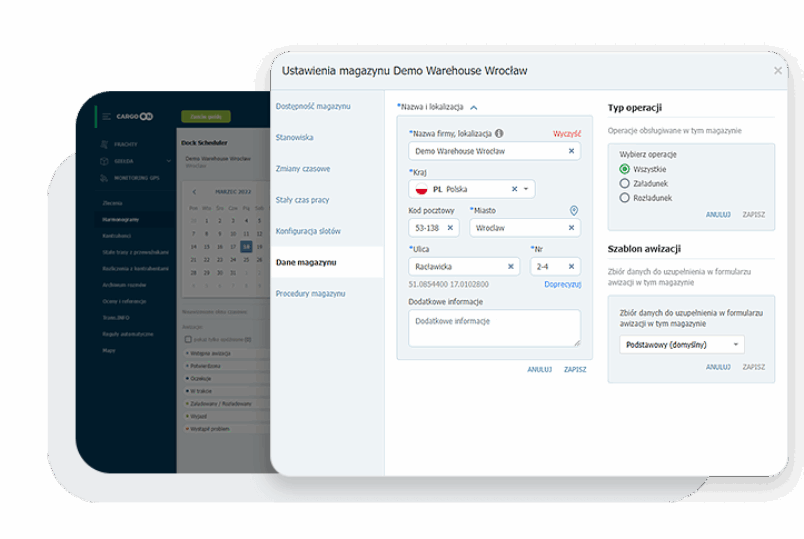Select the Rozładunek operation option
Viewport: 804px width, 539px height.
(625, 197)
